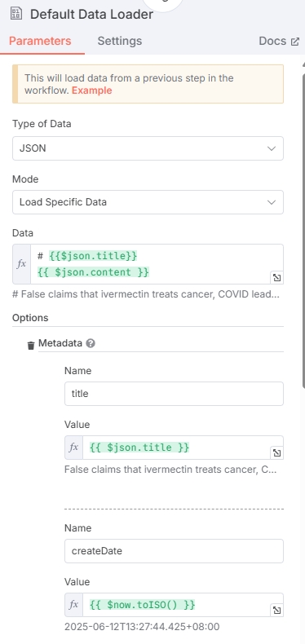The image size is (305, 644).
Task: Expand the title Value expression editor
Action: (276, 452)
